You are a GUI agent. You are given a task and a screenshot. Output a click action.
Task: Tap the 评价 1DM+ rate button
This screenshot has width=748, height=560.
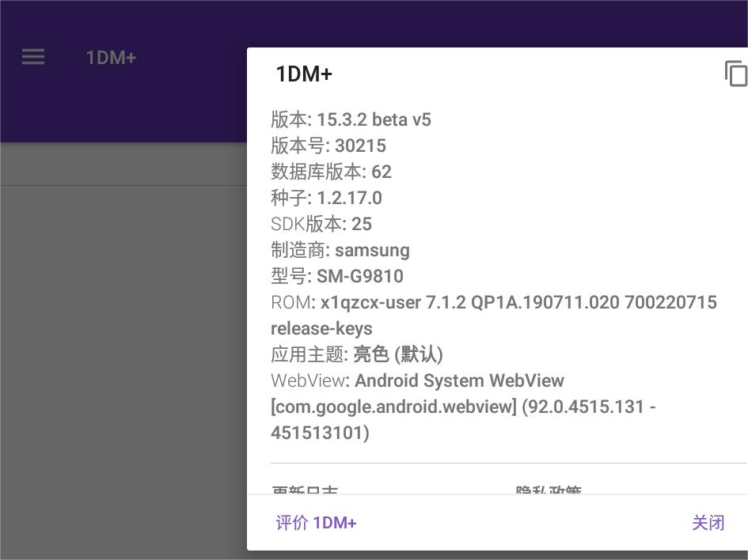click(x=316, y=523)
